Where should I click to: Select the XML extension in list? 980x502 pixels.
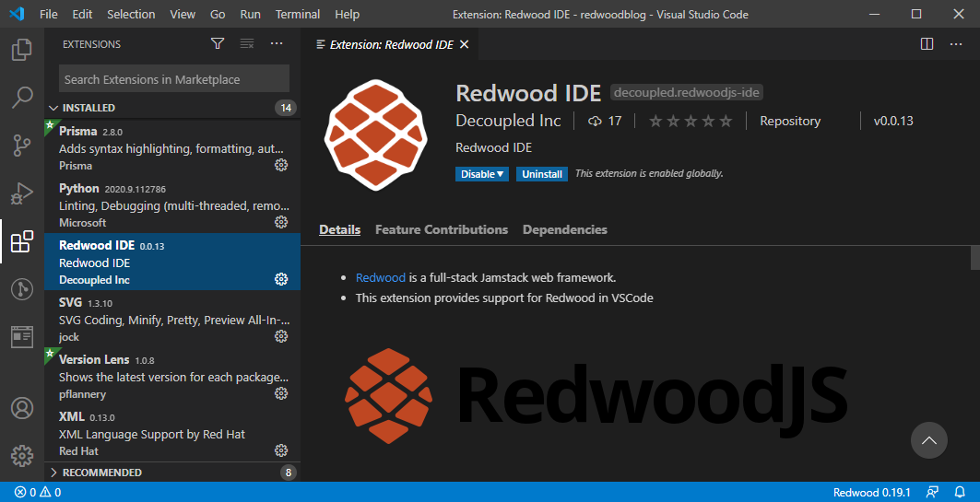(172, 433)
